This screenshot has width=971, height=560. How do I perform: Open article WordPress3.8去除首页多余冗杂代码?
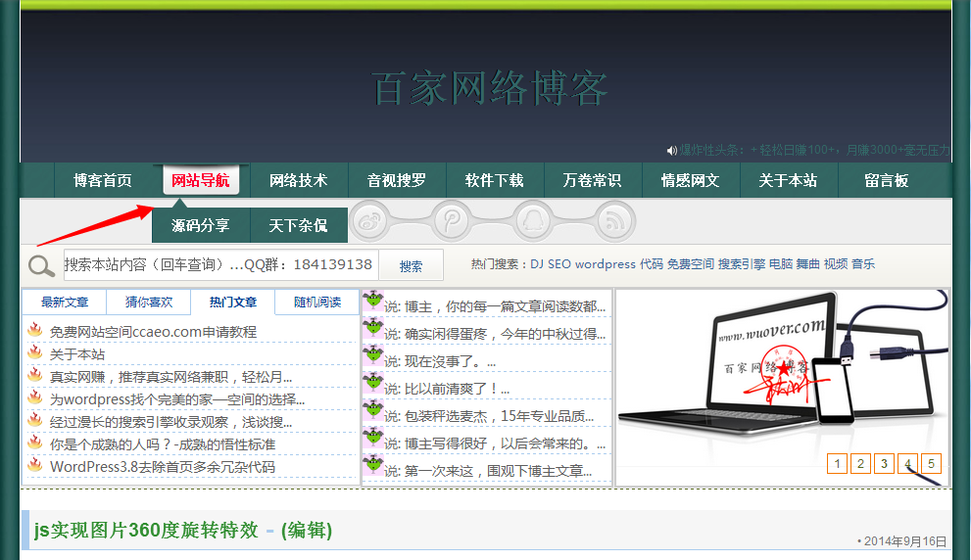click(163, 467)
